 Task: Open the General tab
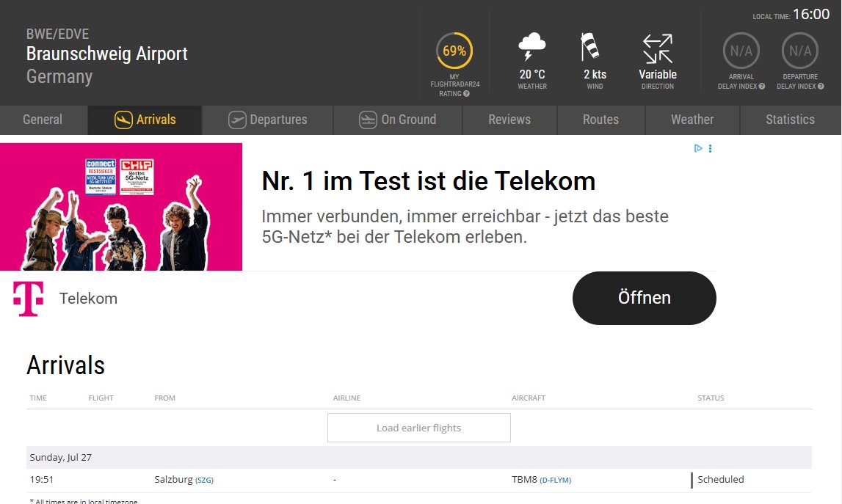click(43, 120)
